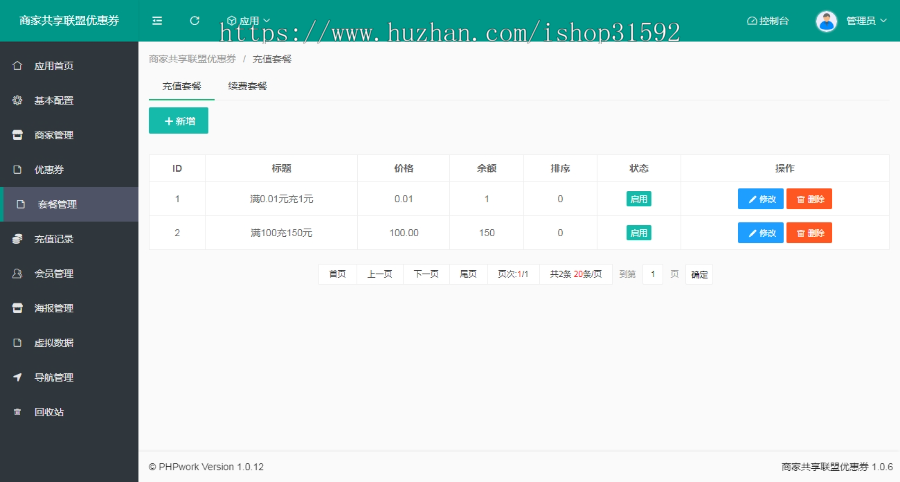Toggle 启用 status for 满0.01元充1元

tap(639, 199)
